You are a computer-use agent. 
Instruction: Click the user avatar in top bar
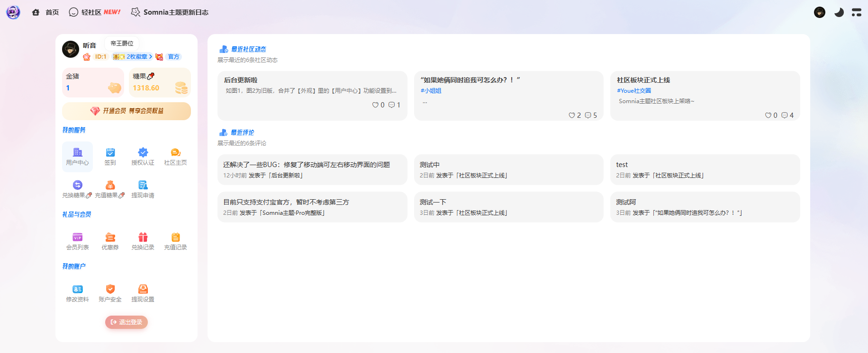[819, 12]
